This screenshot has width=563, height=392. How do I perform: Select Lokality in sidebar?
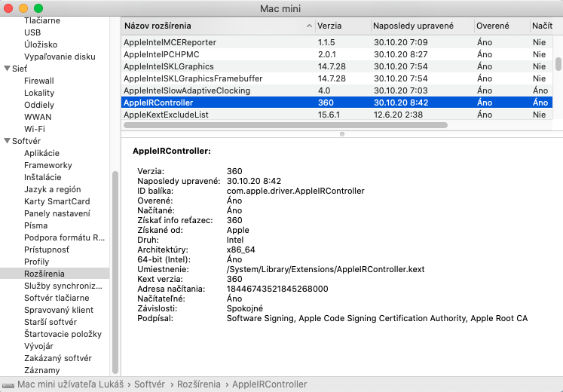(39, 93)
